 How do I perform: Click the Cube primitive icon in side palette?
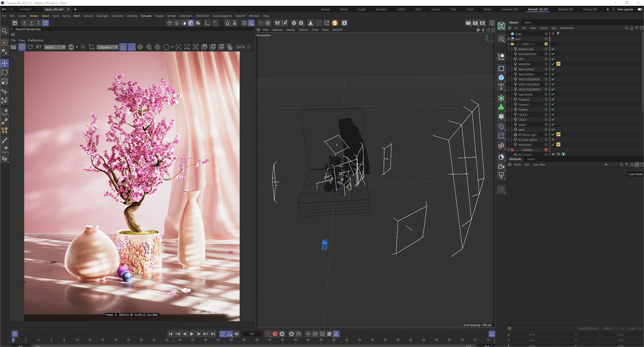(x=501, y=78)
